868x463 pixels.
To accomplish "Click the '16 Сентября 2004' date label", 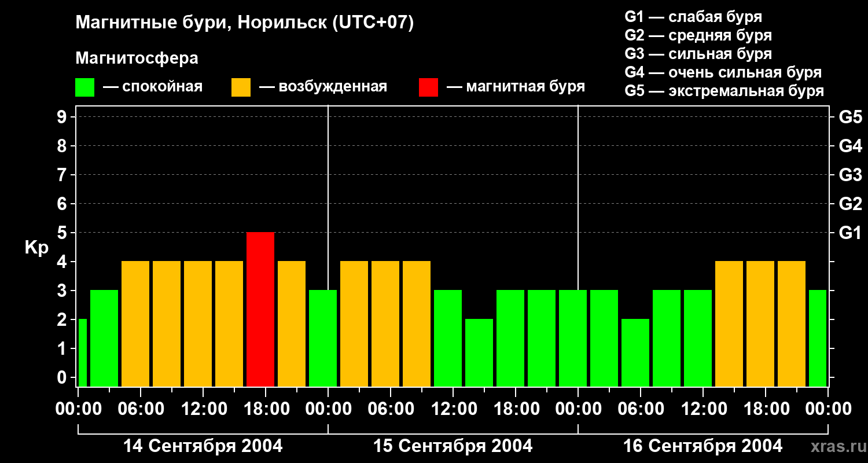I will click(x=703, y=446).
